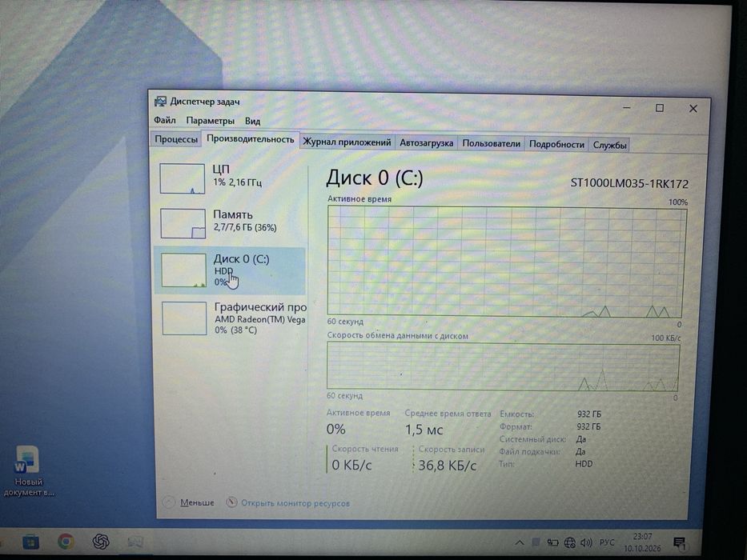Show hidden tray icons chevron

tap(520, 542)
